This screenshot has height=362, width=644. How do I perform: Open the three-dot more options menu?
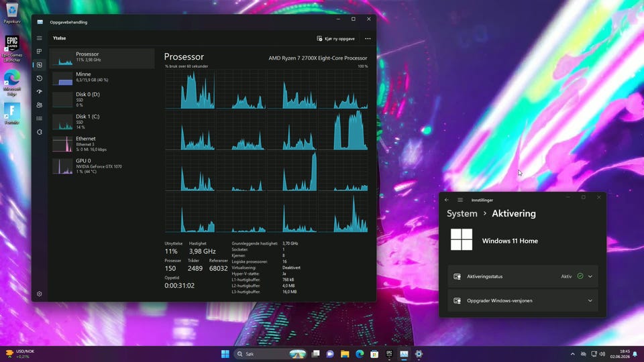(368, 39)
